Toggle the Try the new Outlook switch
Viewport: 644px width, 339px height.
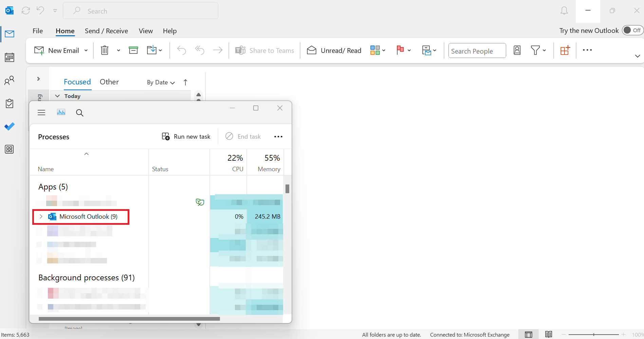(632, 30)
